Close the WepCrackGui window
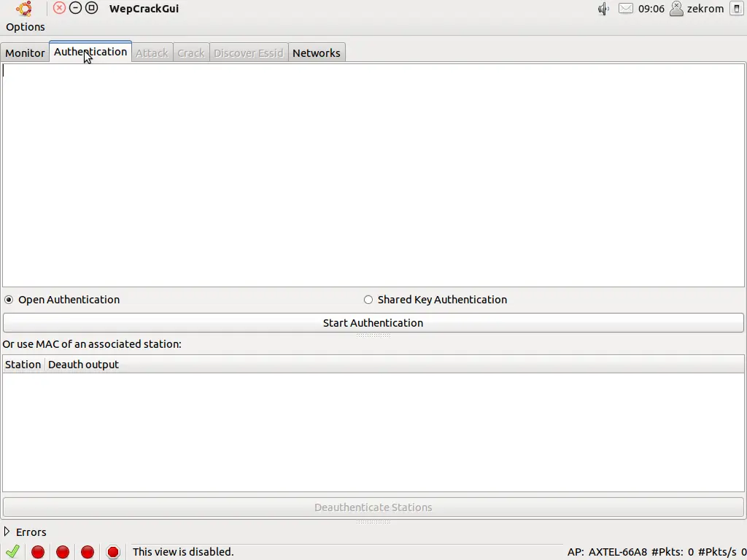The width and height of the screenshot is (747, 560). [x=59, y=8]
